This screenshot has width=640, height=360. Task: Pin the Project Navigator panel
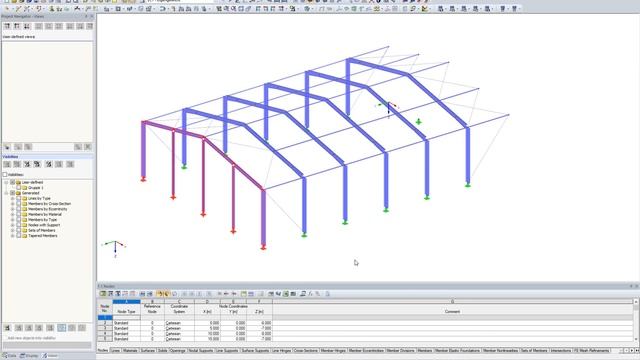(x=86, y=16)
